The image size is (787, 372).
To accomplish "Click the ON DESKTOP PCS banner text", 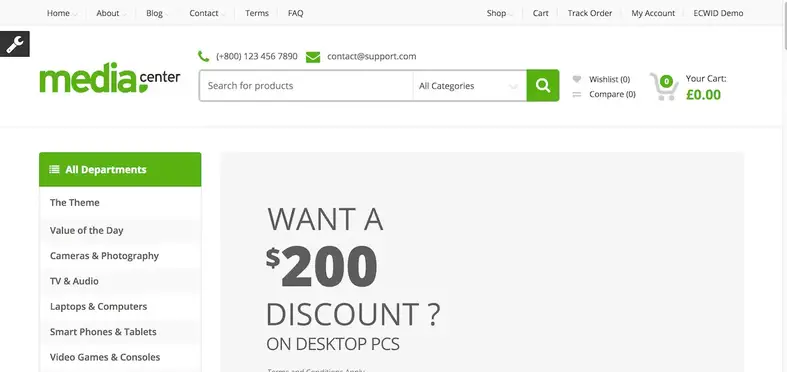I will [333, 344].
